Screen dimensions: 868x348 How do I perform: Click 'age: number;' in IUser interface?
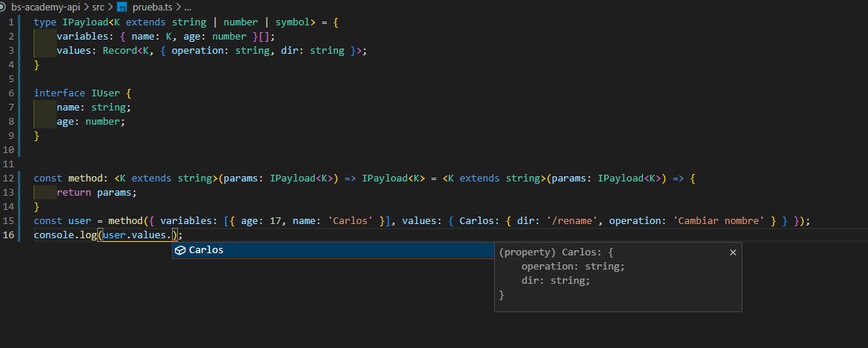pyautogui.click(x=90, y=121)
